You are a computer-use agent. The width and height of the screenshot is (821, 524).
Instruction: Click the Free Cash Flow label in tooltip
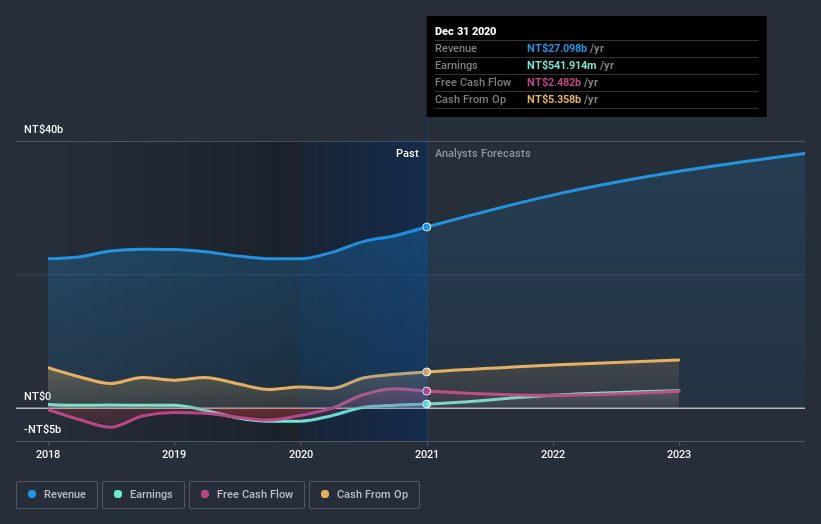[473, 82]
